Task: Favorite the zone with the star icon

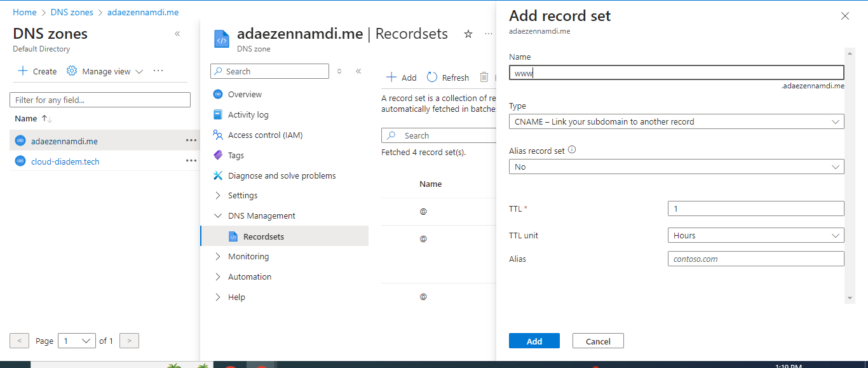Action: (468, 34)
